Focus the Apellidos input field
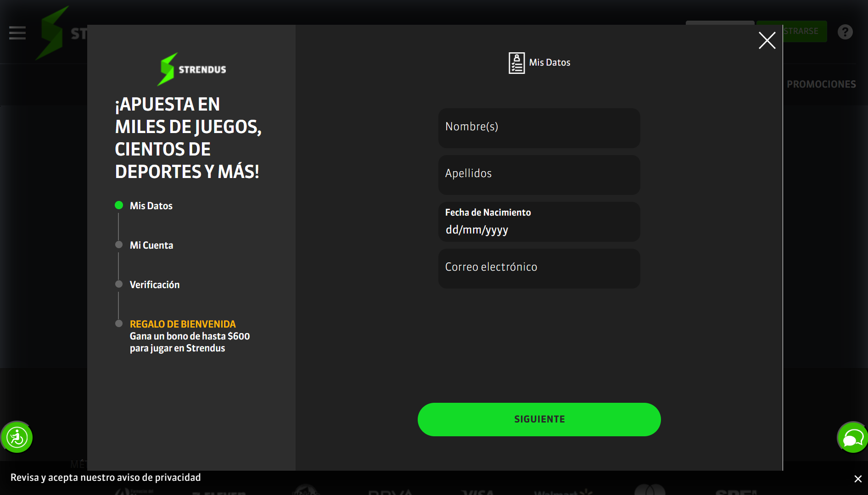868x495 pixels. 539,175
